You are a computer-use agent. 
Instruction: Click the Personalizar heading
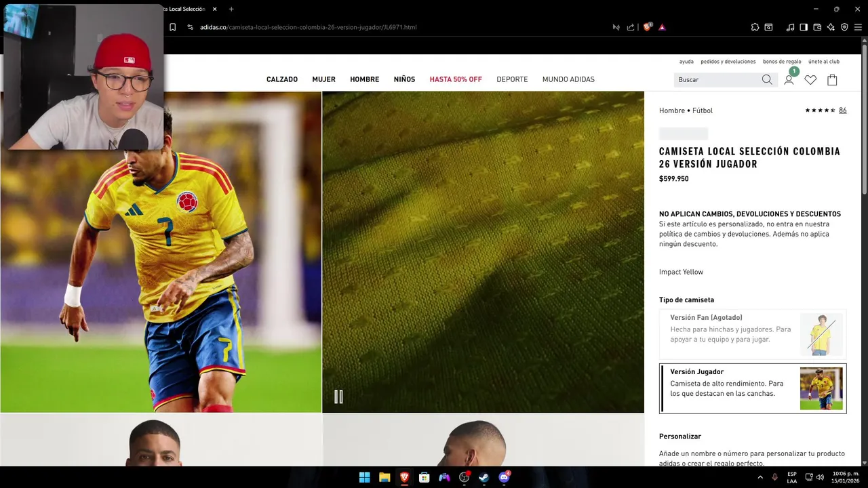click(680, 436)
